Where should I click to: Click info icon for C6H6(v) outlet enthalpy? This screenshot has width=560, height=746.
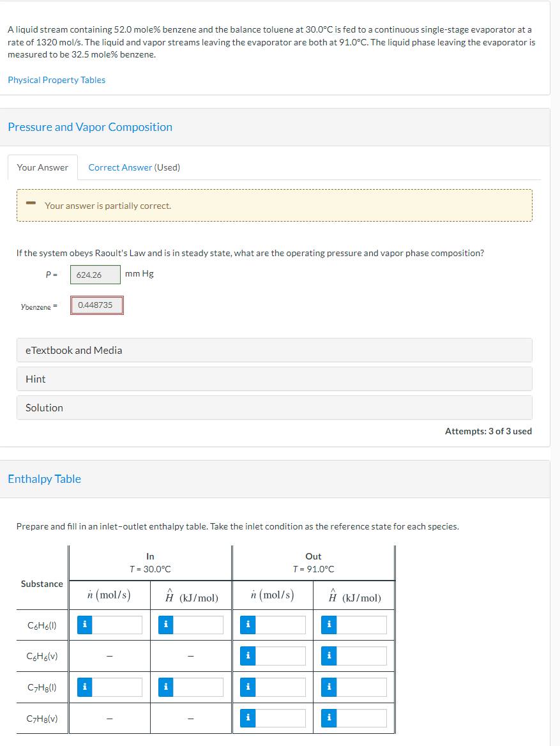click(x=329, y=656)
